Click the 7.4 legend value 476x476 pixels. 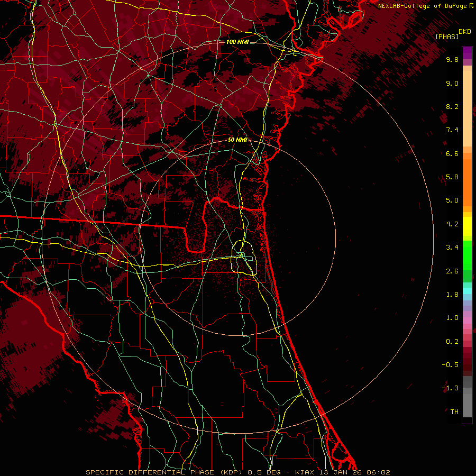coord(452,130)
